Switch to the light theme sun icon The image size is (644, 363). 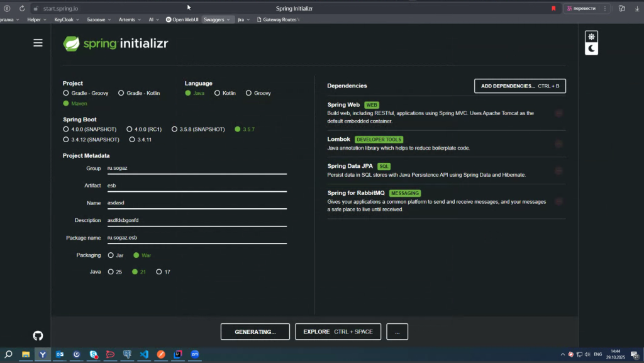click(591, 36)
